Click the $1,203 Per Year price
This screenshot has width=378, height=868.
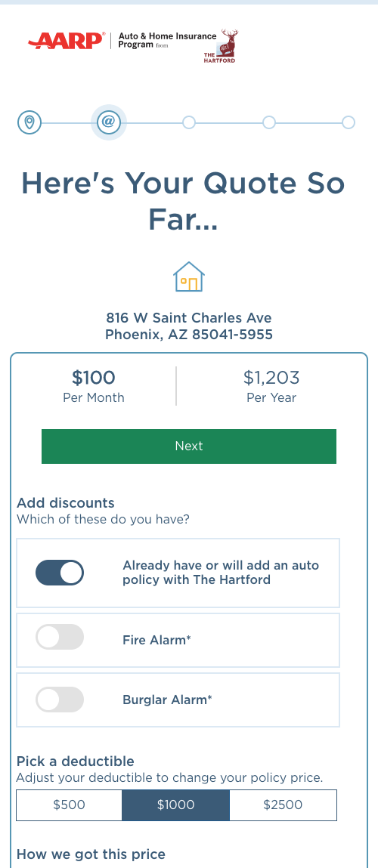coord(271,386)
